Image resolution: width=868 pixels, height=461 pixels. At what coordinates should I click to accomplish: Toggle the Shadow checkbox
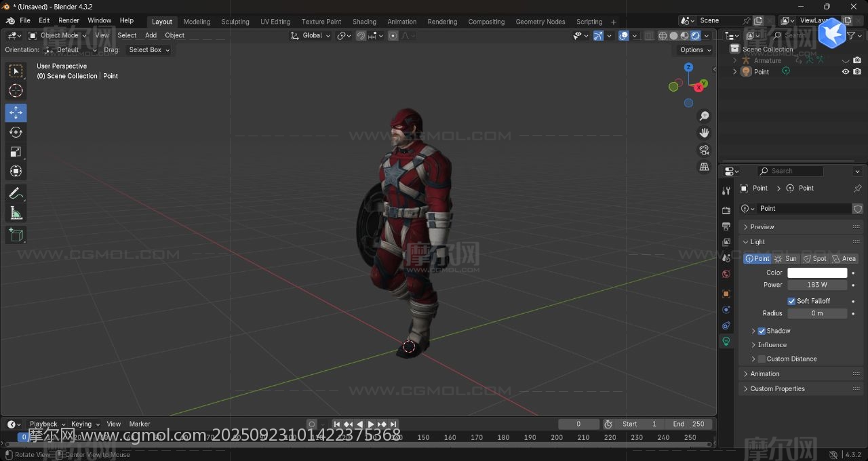point(762,331)
